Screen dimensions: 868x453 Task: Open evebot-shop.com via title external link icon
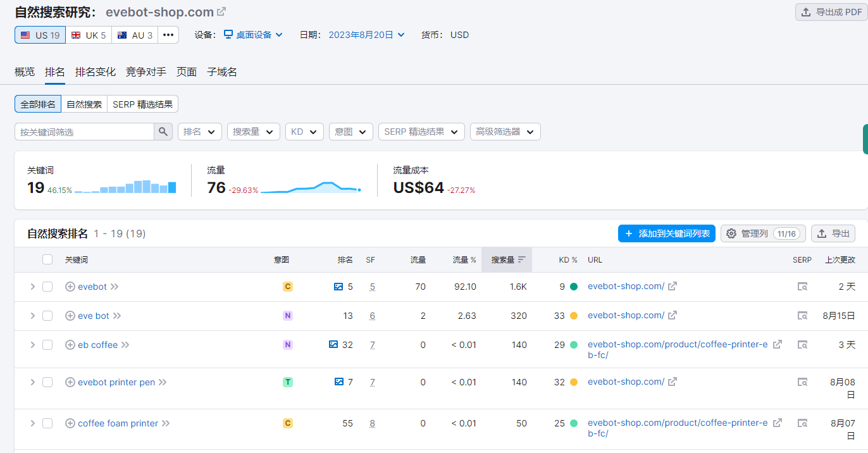point(221,12)
